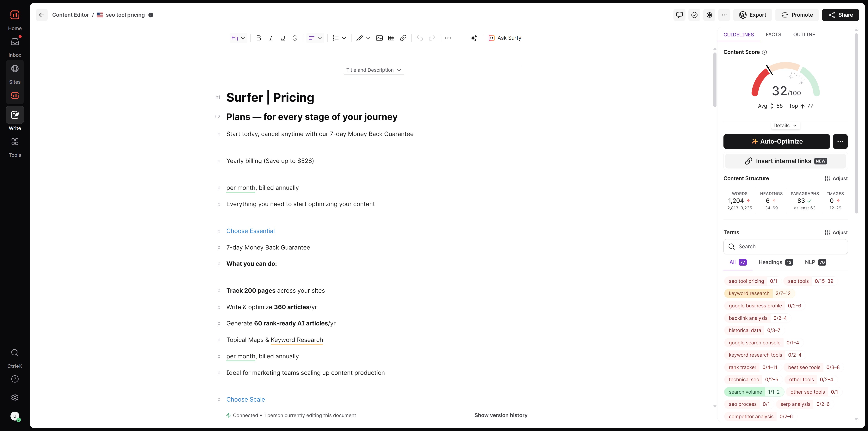The width and height of the screenshot is (868, 431).
Task: Switch to the GUIDELINES tab
Action: (x=739, y=35)
